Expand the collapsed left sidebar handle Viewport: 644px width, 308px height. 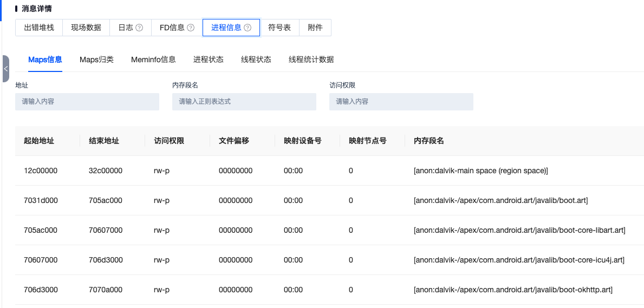5,69
